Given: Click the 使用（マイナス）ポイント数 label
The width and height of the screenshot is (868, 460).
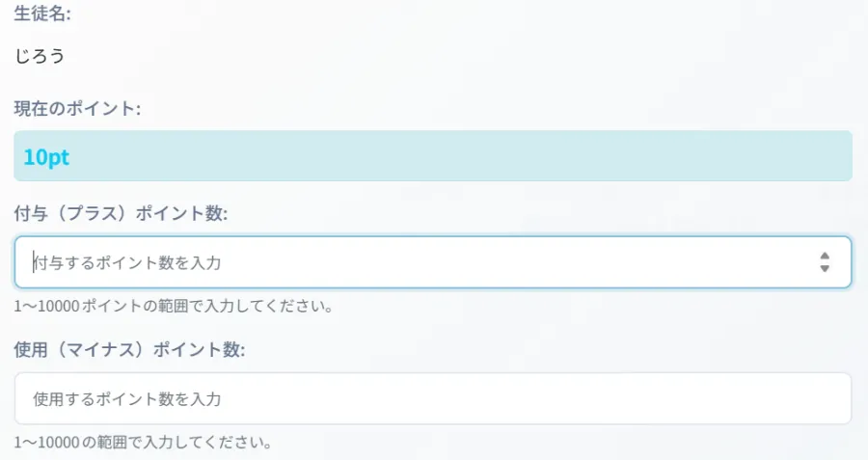Looking at the screenshot, I should (x=129, y=349).
